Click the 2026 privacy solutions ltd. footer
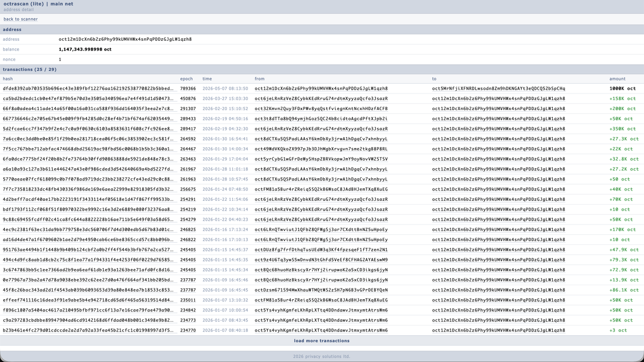The height and width of the screenshot is (362, 644). pos(321,356)
